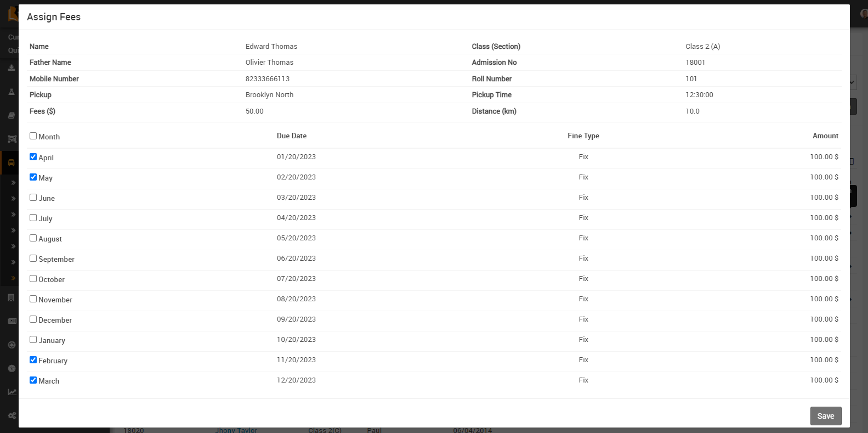The height and width of the screenshot is (433, 868).
Task: Open the book icon in sidebar
Action: (x=12, y=115)
